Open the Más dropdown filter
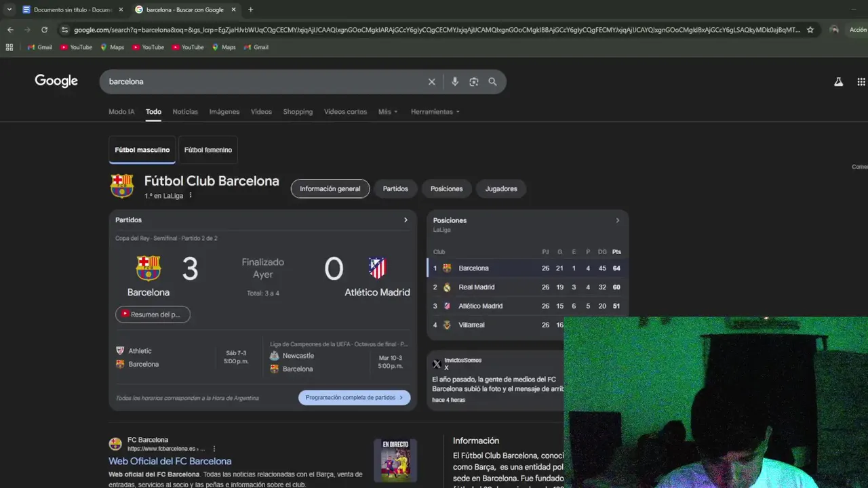This screenshot has width=868, height=488. (x=388, y=112)
